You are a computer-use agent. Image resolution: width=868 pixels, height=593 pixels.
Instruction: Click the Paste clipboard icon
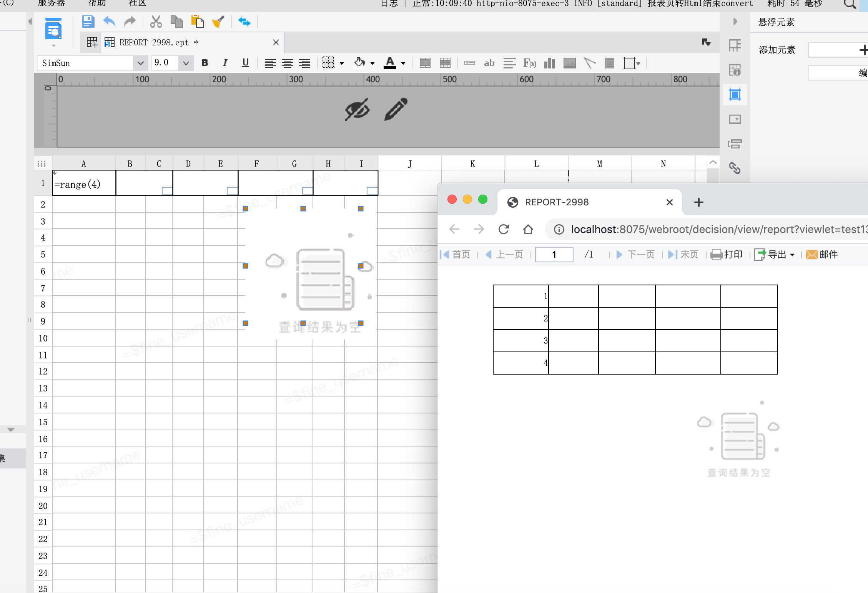197,22
